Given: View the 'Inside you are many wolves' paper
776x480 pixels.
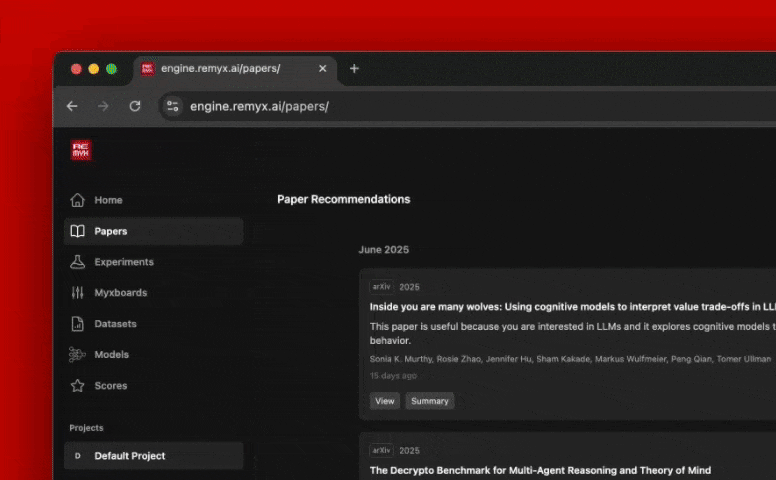Looking at the screenshot, I should point(385,401).
